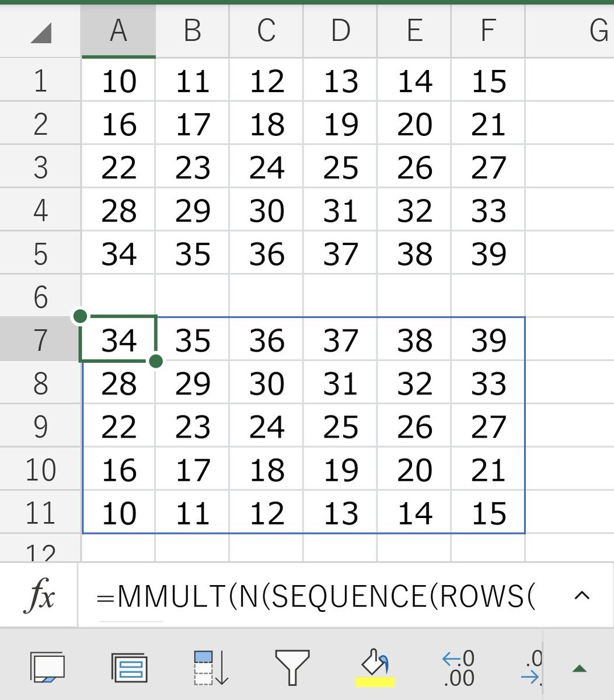Expand the formula bar with chevron
The image size is (614, 700).
click(x=582, y=596)
